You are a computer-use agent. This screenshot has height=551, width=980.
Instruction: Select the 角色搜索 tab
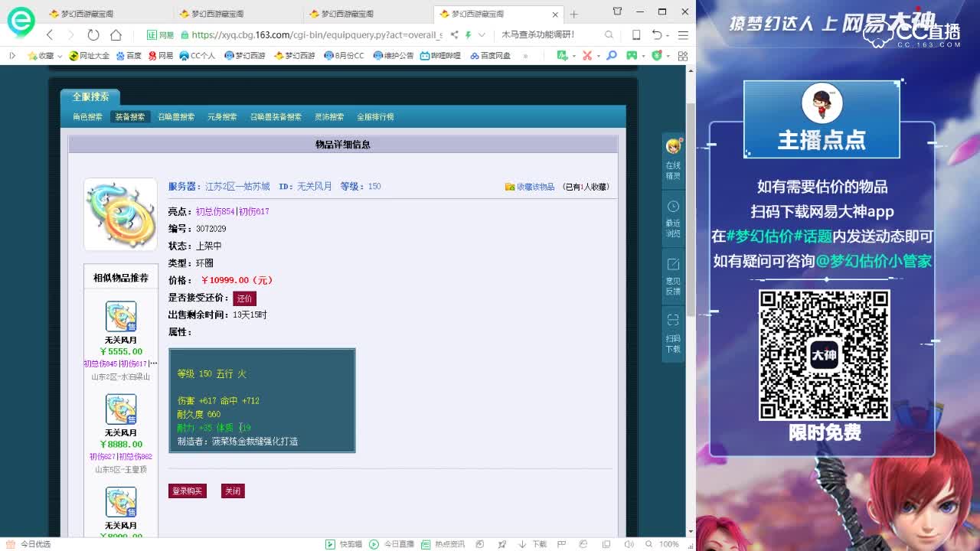87,116
